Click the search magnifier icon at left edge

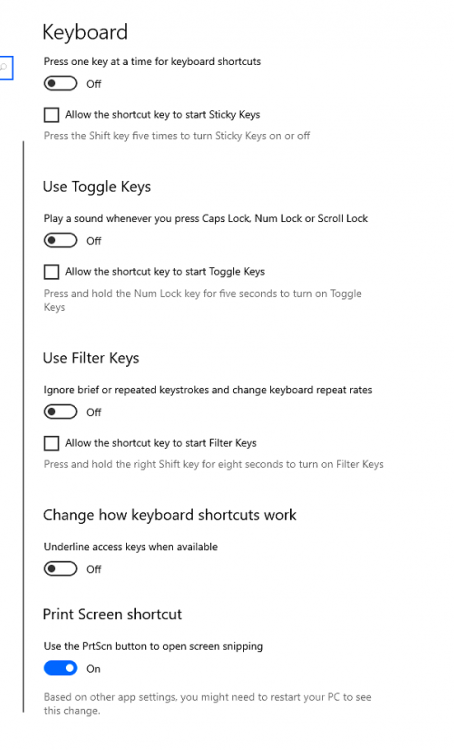(4, 67)
